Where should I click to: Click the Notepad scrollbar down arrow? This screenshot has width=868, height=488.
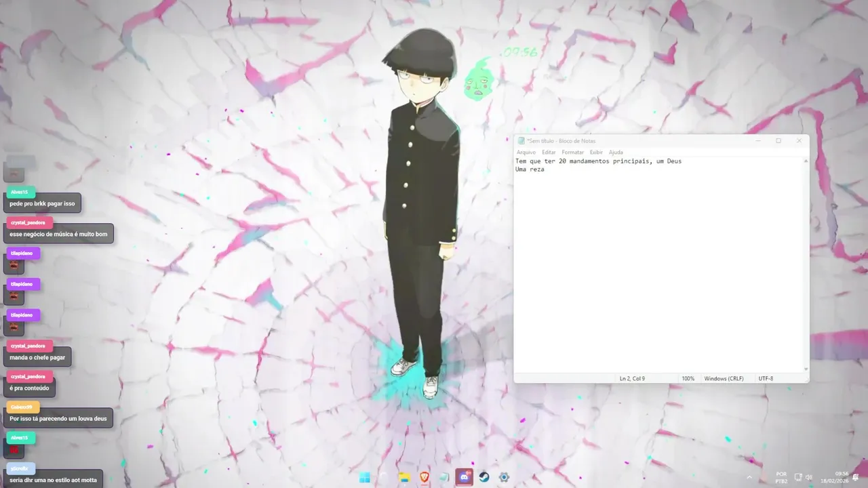(806, 369)
